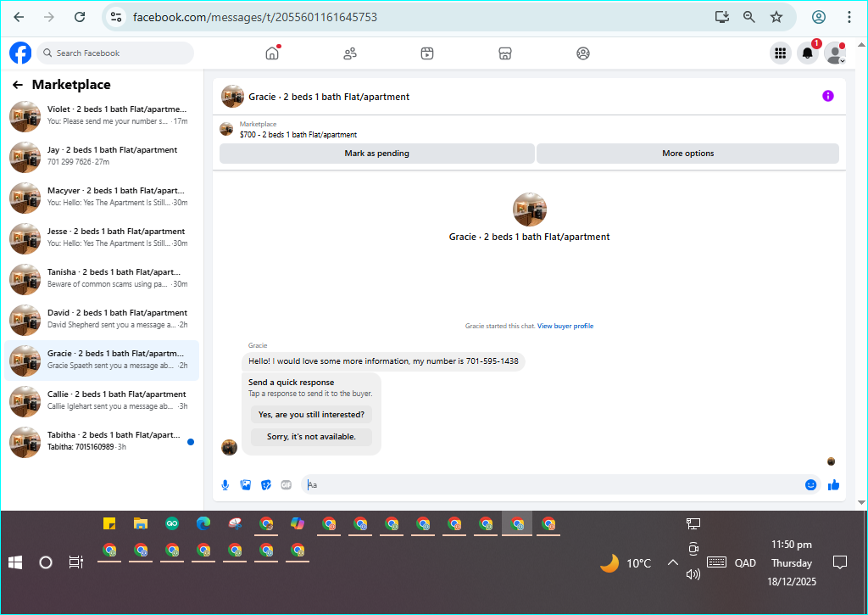Show hidden system tray icons chevron
This screenshot has width=868, height=615.
(x=672, y=563)
